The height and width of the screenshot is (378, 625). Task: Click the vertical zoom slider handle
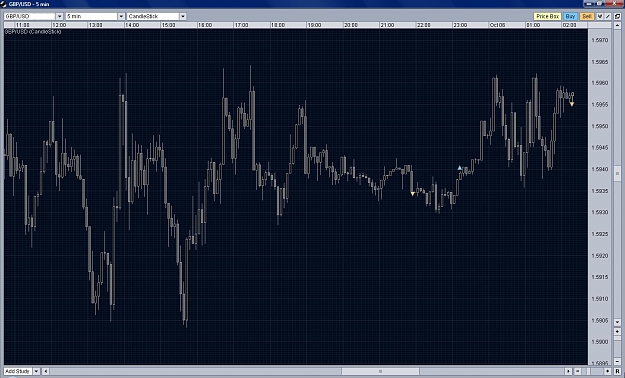point(617,338)
